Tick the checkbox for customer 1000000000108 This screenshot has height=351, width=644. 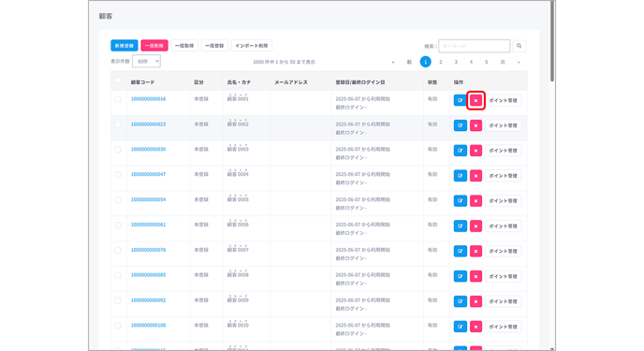click(x=118, y=326)
